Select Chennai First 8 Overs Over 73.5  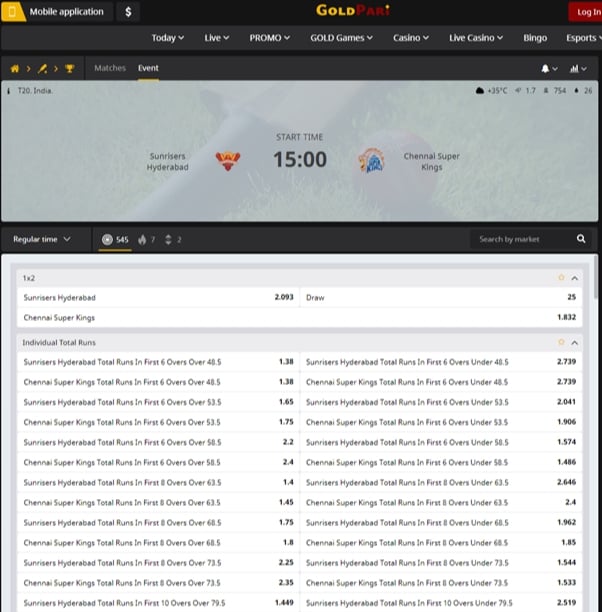pyautogui.click(x=158, y=583)
